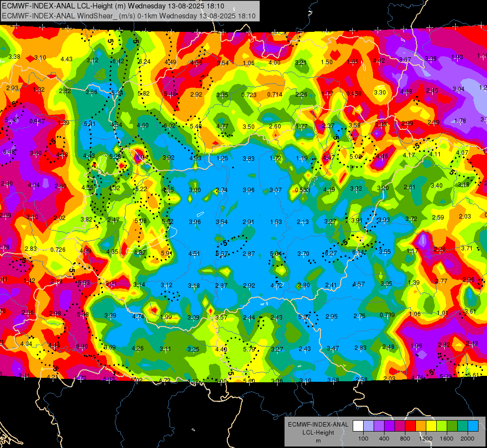Click the wind shear value 4.77
The width and height of the screenshot is (487, 448).
(222, 126)
